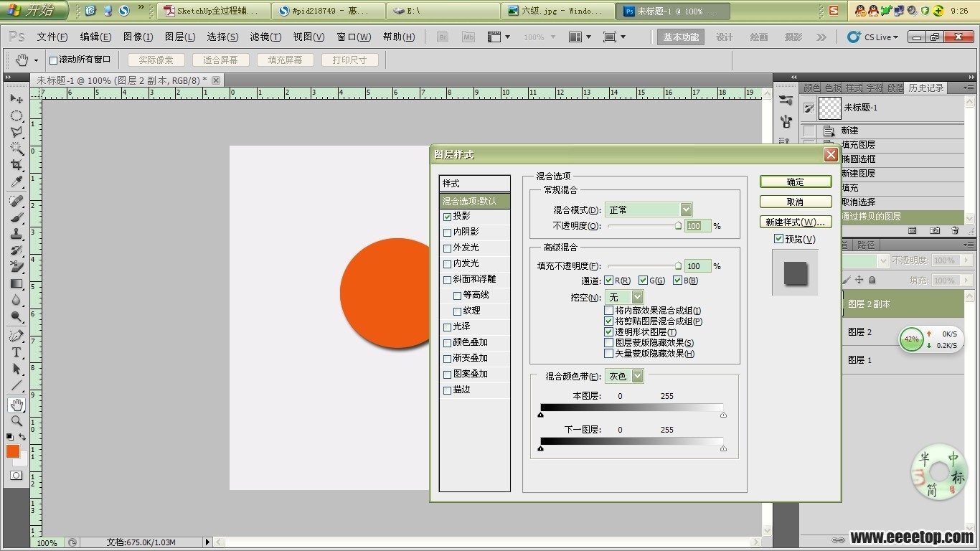Open the 文件 File menu

52,37
